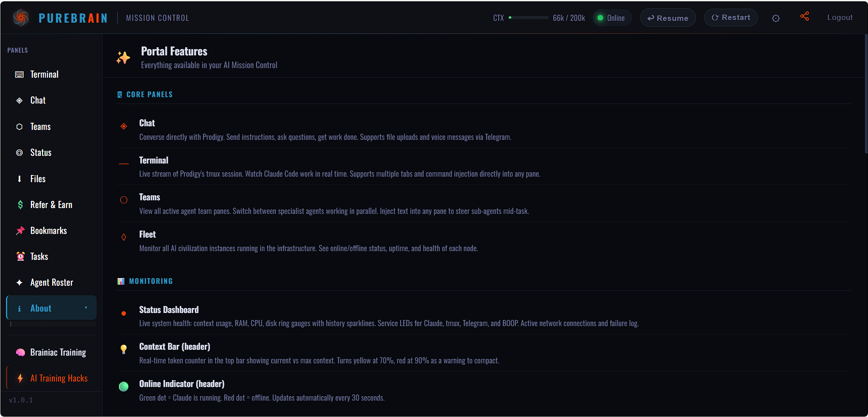Click the Portal Features heading

click(x=174, y=51)
